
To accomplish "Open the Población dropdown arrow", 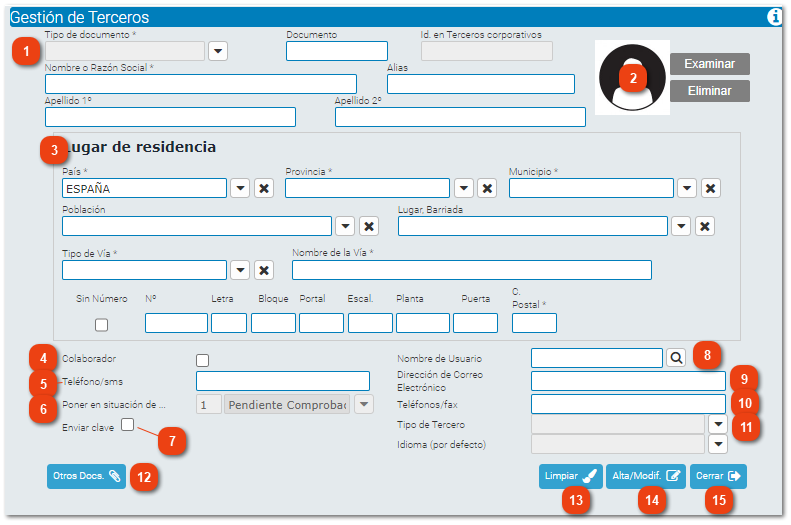I will (x=345, y=226).
